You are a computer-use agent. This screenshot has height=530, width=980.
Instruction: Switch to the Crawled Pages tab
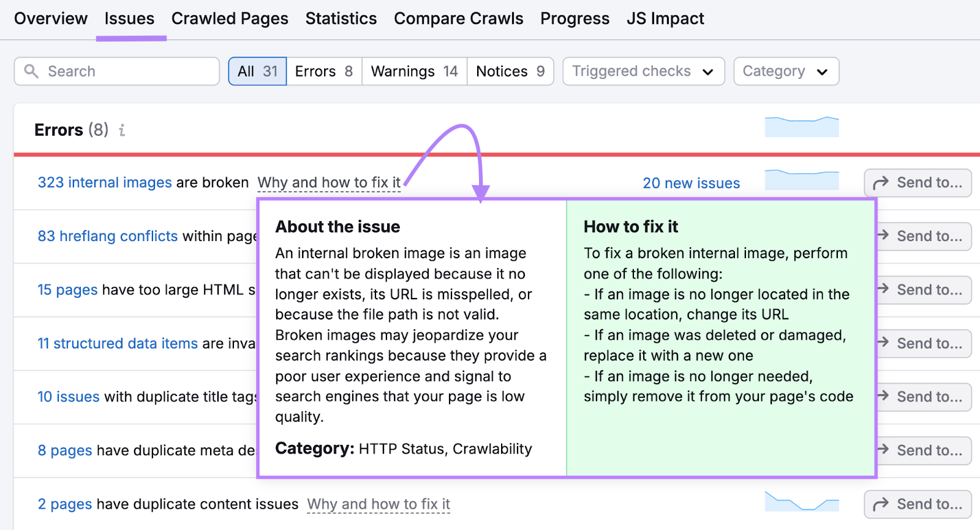point(230,19)
